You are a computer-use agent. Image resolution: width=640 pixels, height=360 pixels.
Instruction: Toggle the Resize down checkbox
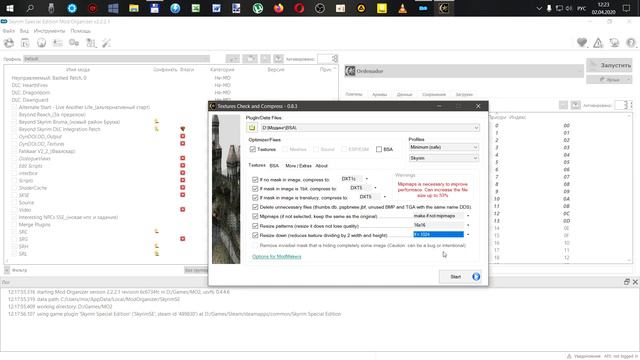pyautogui.click(x=255, y=235)
